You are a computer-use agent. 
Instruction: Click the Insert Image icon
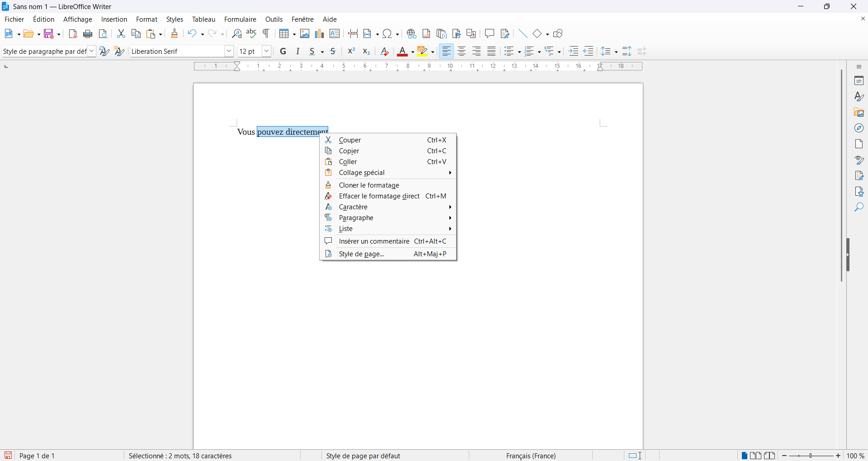[305, 34]
